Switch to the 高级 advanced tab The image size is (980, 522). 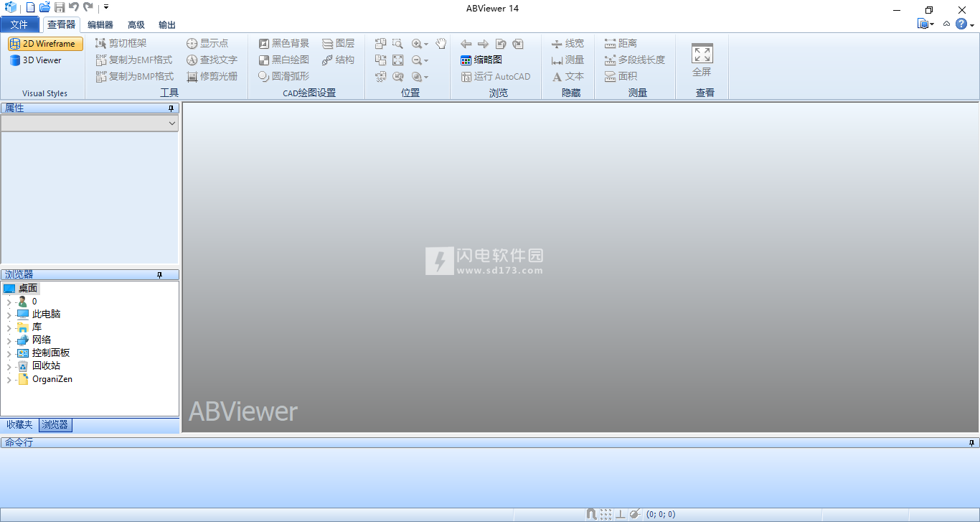coord(136,24)
